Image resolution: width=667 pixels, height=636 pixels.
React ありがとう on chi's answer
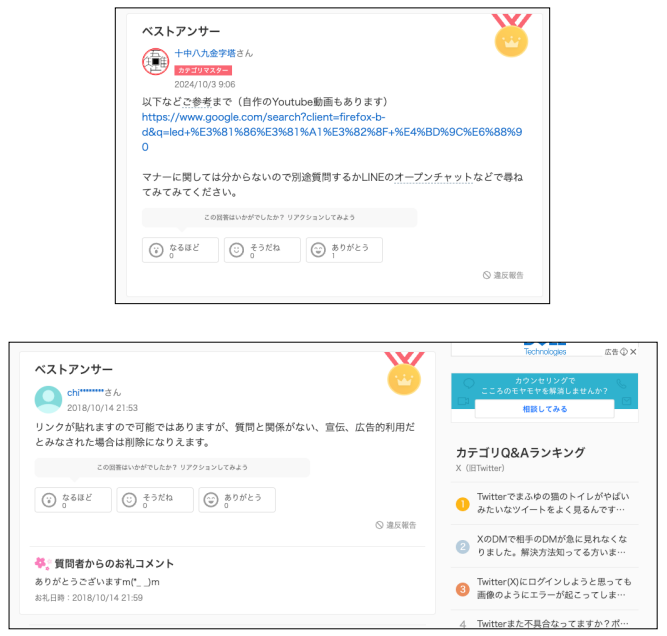pos(237,500)
